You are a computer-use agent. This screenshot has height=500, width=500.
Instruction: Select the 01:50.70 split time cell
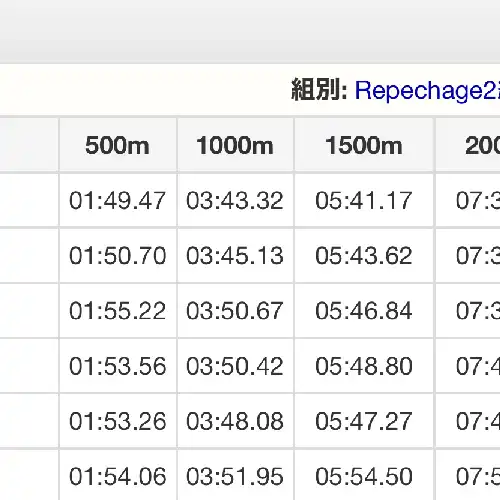(x=118, y=256)
